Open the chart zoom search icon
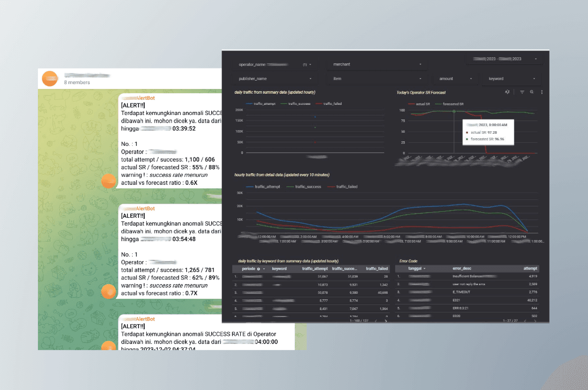This screenshot has width=588, height=390. (532, 92)
